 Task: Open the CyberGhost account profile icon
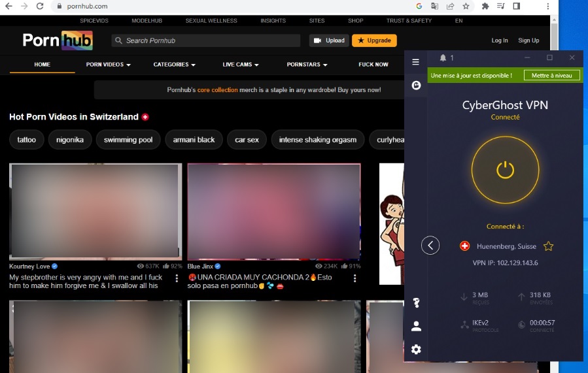416,327
